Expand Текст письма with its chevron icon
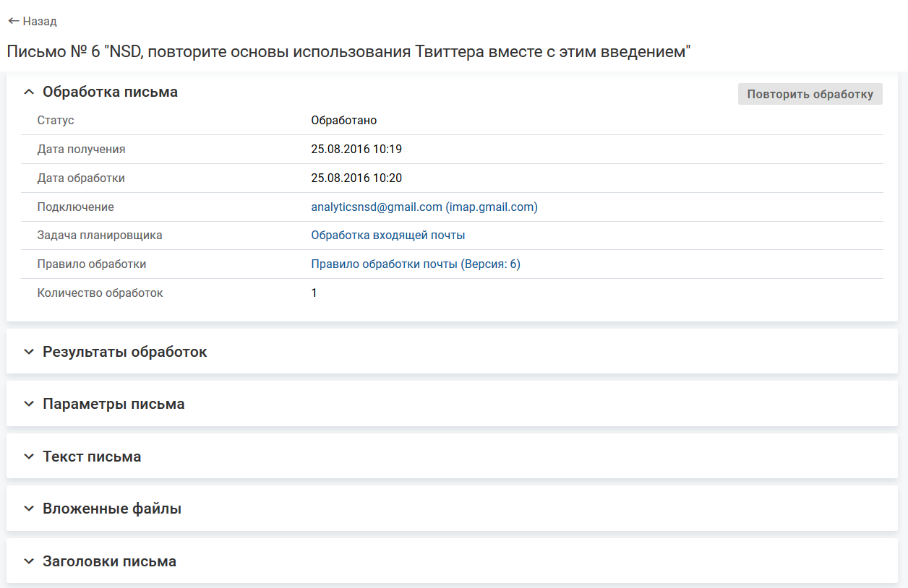The image size is (908, 588). click(29, 457)
